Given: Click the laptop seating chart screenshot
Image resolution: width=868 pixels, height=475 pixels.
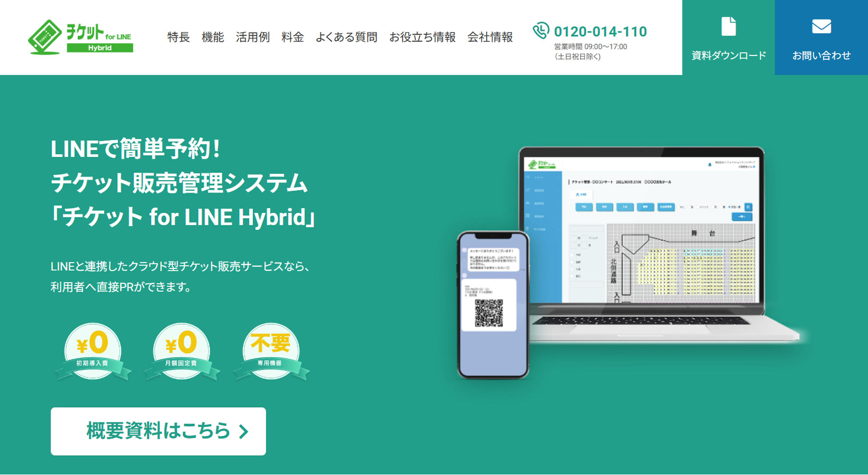Looking at the screenshot, I should 681,263.
